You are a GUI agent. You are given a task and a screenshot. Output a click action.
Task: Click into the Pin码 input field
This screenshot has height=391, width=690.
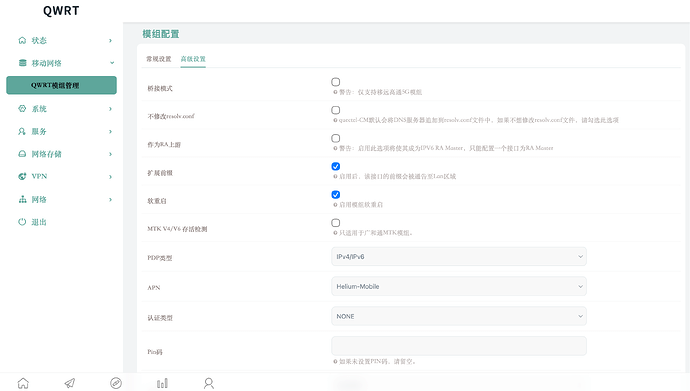pos(459,346)
